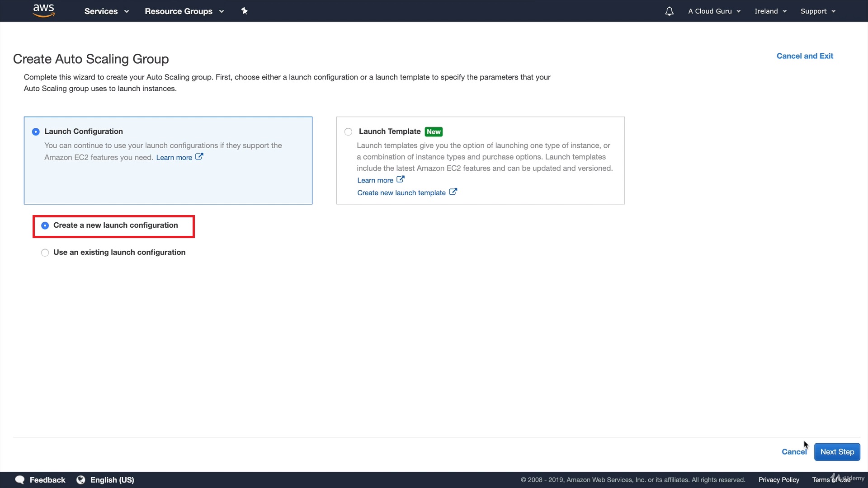868x488 pixels.
Task: Select Create a new launch configuration radio
Action: 45,225
